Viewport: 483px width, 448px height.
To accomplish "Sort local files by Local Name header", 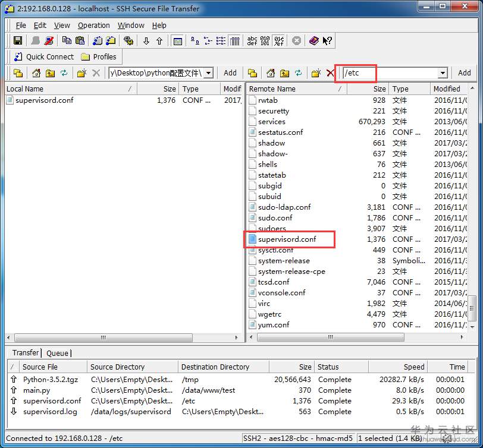I will 71,89.
